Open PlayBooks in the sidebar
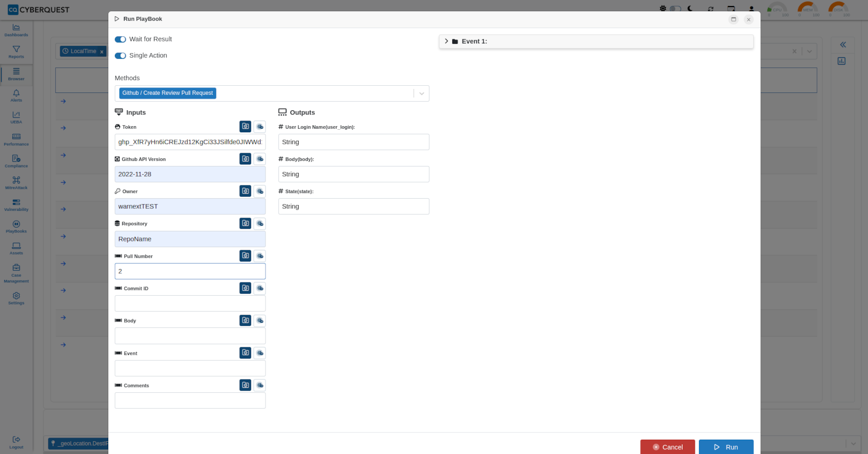Screen dimensions: 868x454 click(16, 227)
